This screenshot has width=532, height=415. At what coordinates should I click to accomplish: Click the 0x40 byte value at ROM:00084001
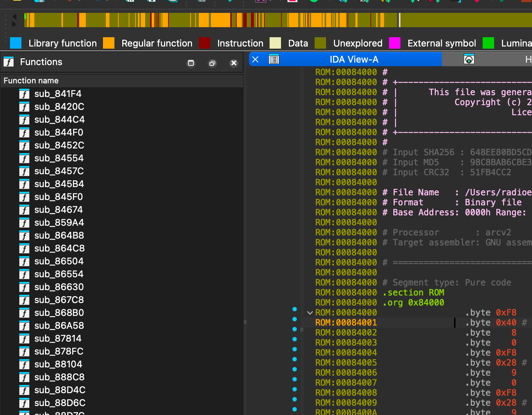point(506,323)
